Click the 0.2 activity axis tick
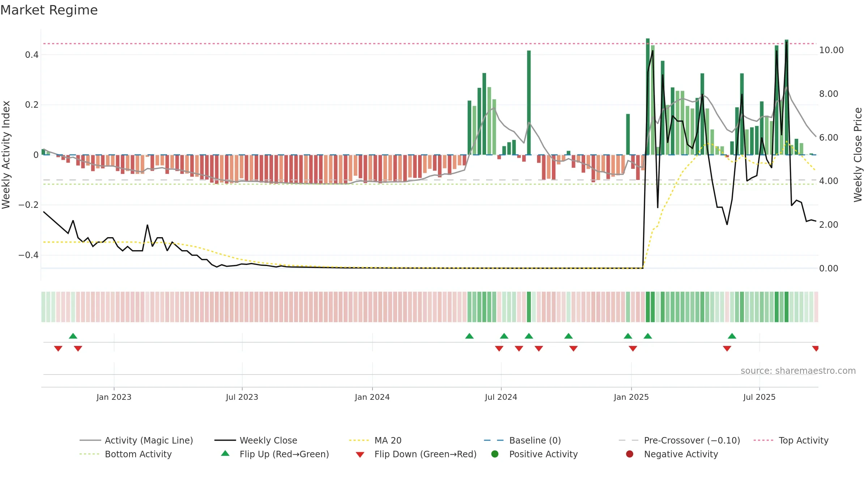Screen dimensions: 868x488 point(32,105)
